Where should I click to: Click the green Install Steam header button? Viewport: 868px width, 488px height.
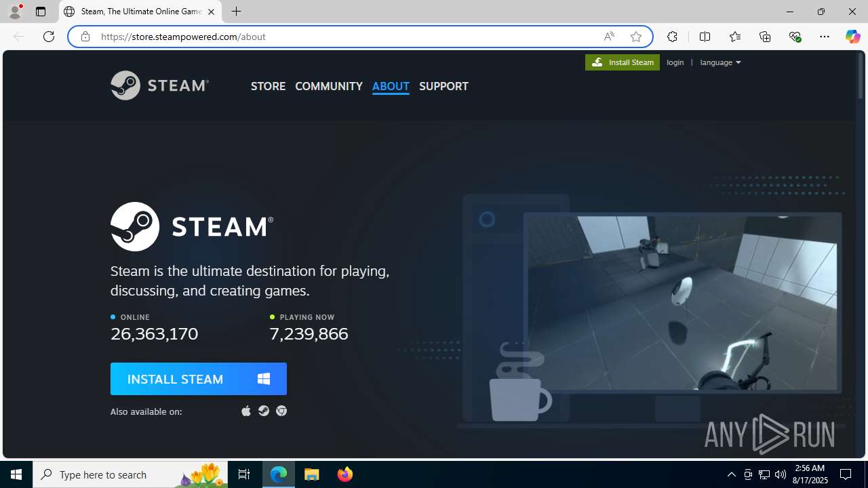point(623,62)
